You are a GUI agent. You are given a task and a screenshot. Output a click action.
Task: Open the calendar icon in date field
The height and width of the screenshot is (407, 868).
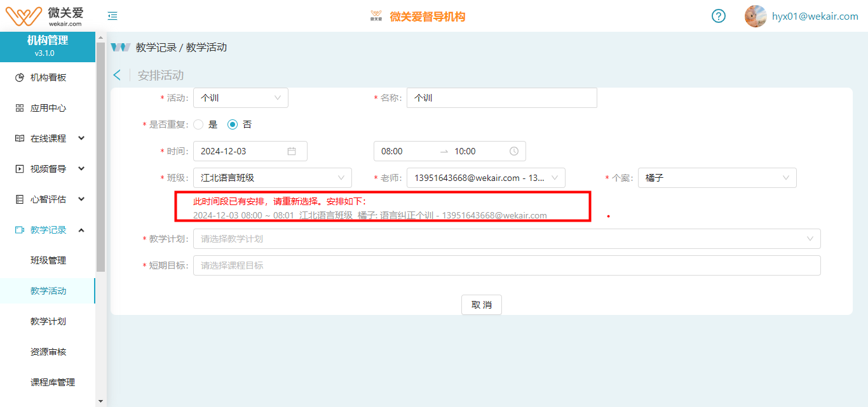[x=292, y=151]
